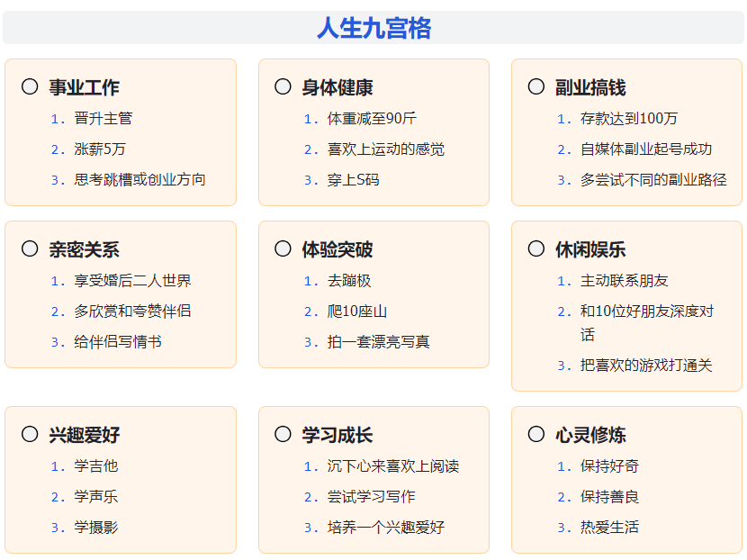Tick the 学习成长 circle
Screen dimensions: 747x560
point(283,434)
